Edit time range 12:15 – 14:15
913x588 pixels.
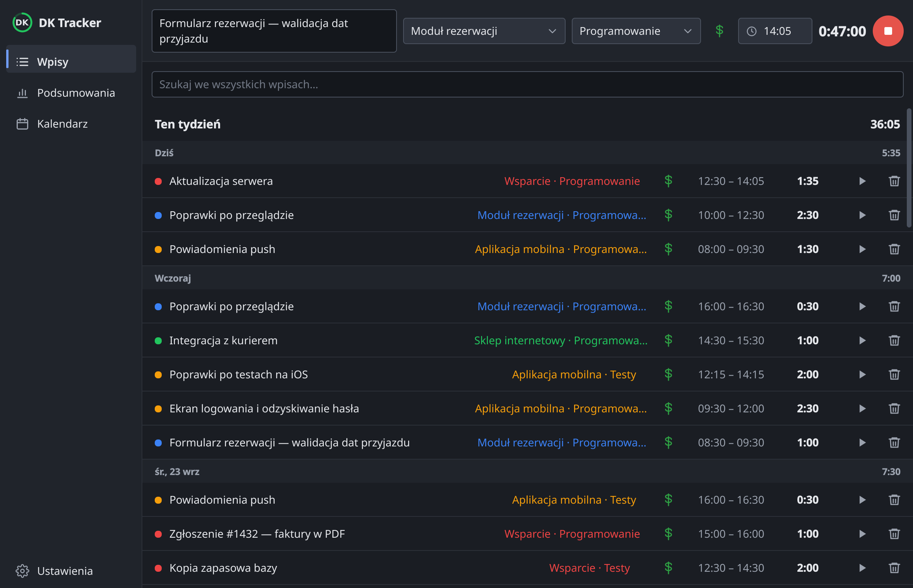coord(731,374)
